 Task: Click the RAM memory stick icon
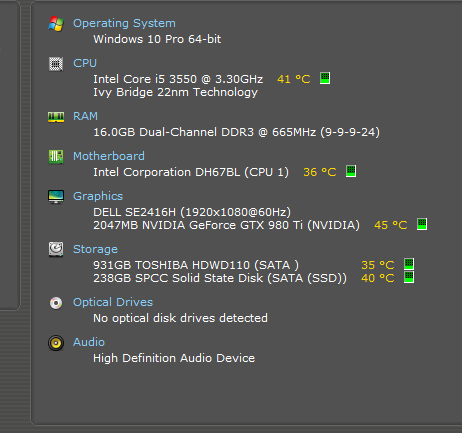(x=56, y=117)
